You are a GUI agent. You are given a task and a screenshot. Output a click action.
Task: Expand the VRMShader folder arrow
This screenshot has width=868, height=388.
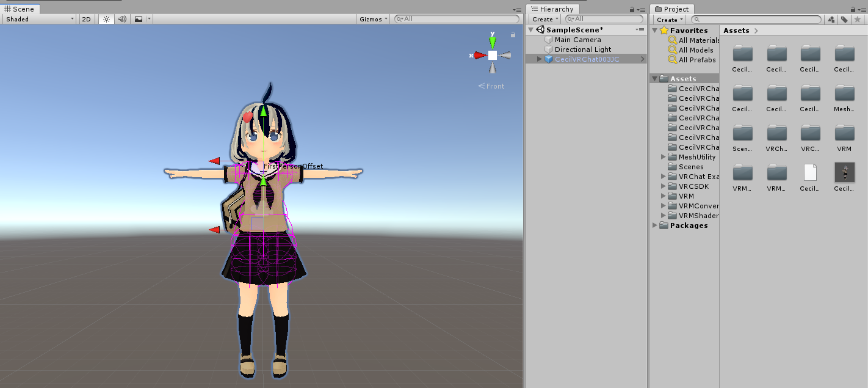pos(664,216)
